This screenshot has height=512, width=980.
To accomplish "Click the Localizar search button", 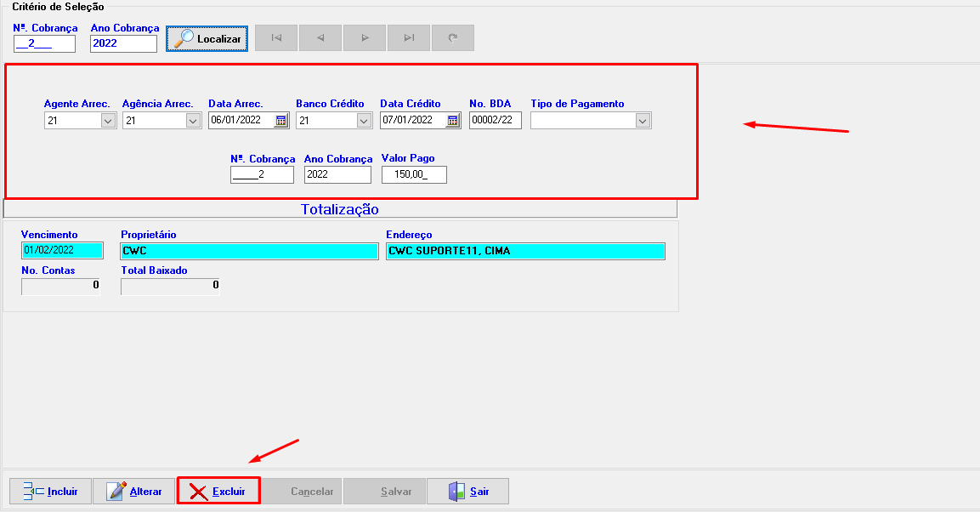I will [x=207, y=38].
